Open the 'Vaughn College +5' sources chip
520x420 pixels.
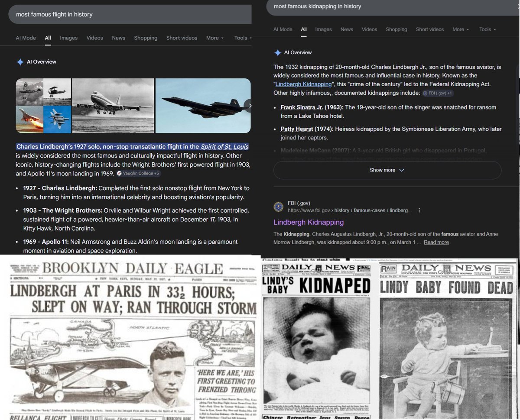click(139, 174)
